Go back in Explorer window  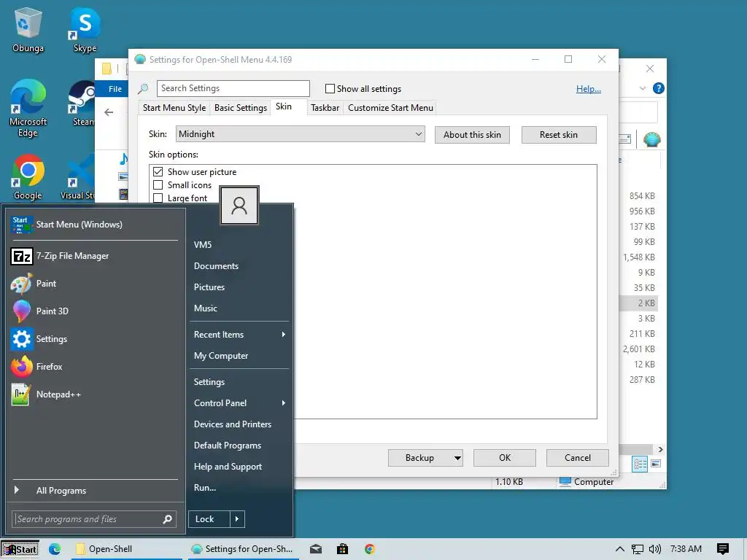(x=109, y=112)
